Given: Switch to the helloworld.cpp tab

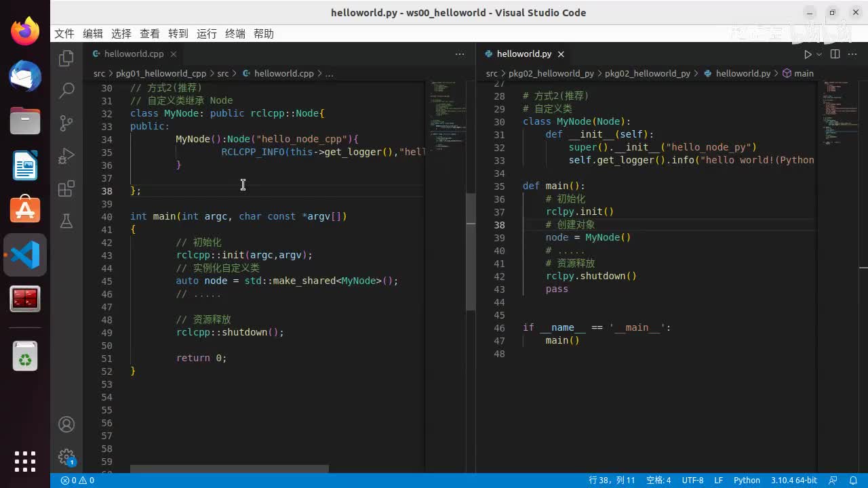Looking at the screenshot, I should 134,54.
